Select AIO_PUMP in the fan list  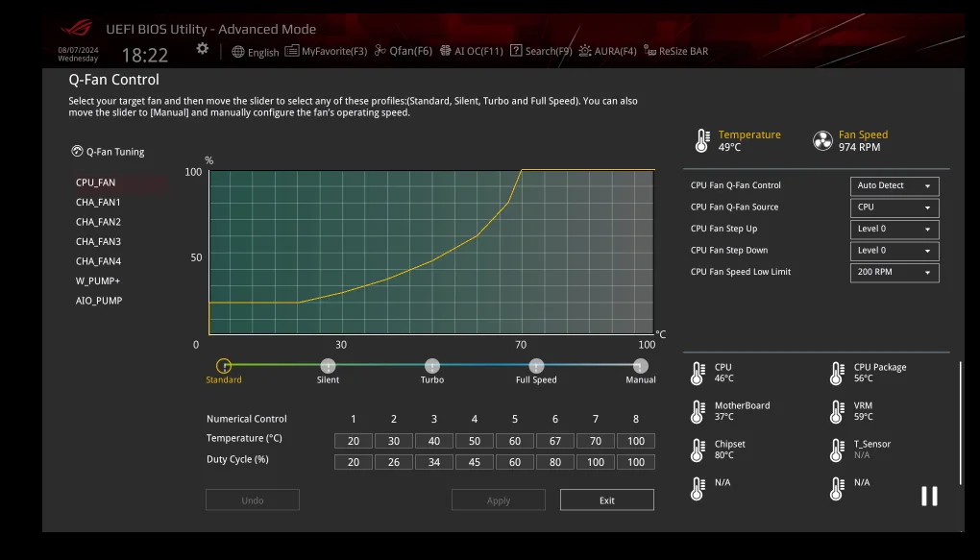99,301
